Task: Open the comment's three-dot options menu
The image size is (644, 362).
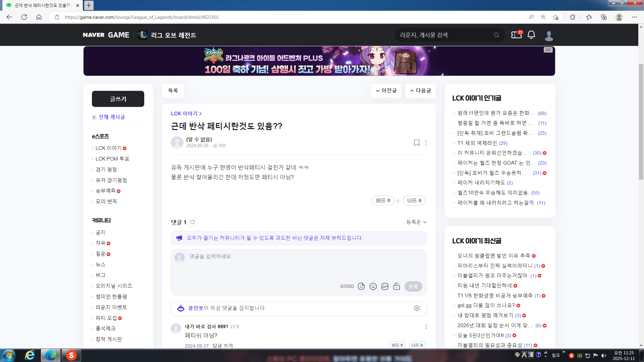Action: pos(426,326)
